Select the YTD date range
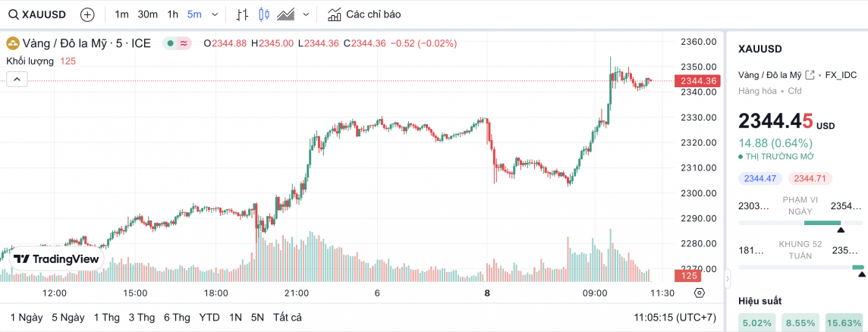868x332 pixels. (209, 317)
